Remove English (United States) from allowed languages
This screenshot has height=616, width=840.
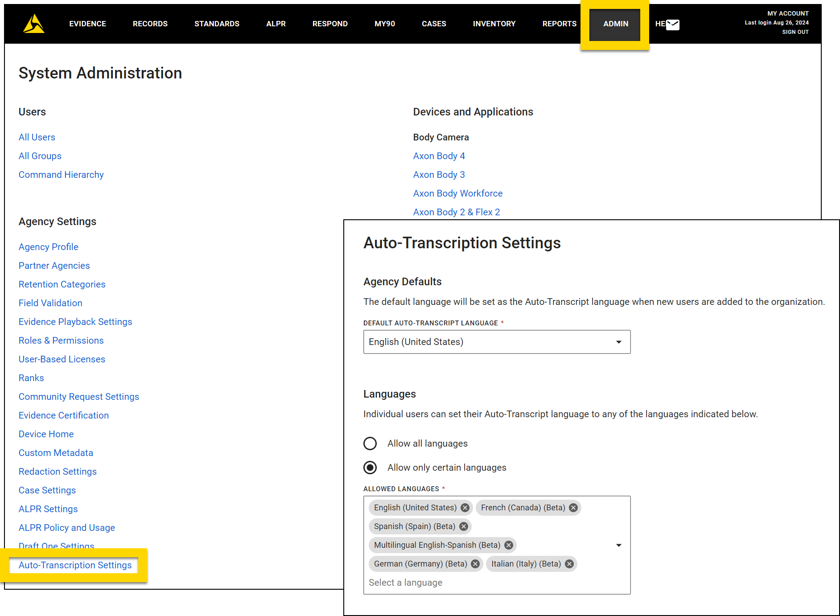465,507
